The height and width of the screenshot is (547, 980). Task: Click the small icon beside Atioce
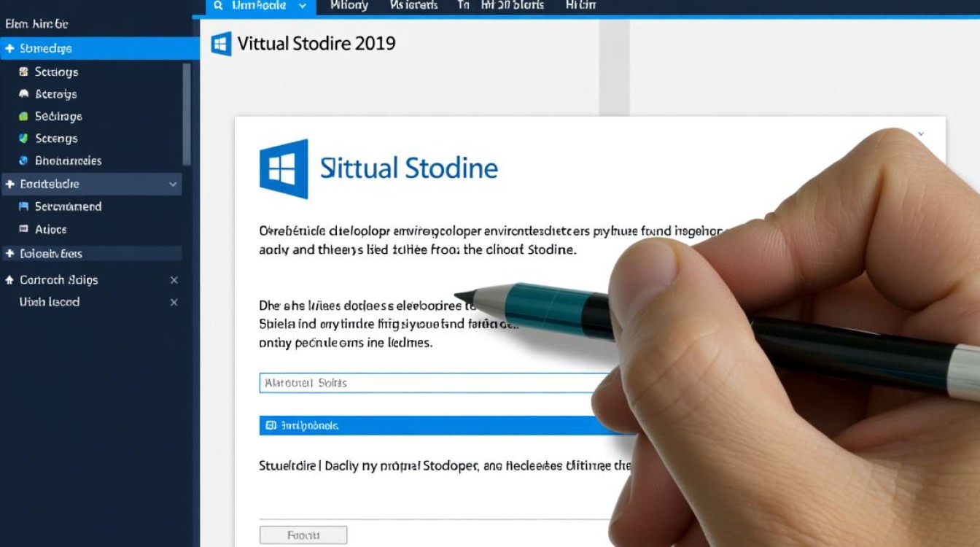tap(23, 230)
